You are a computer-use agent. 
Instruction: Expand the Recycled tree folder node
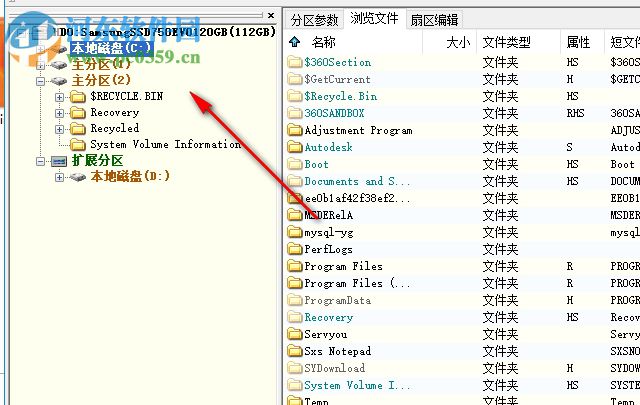click(x=59, y=129)
